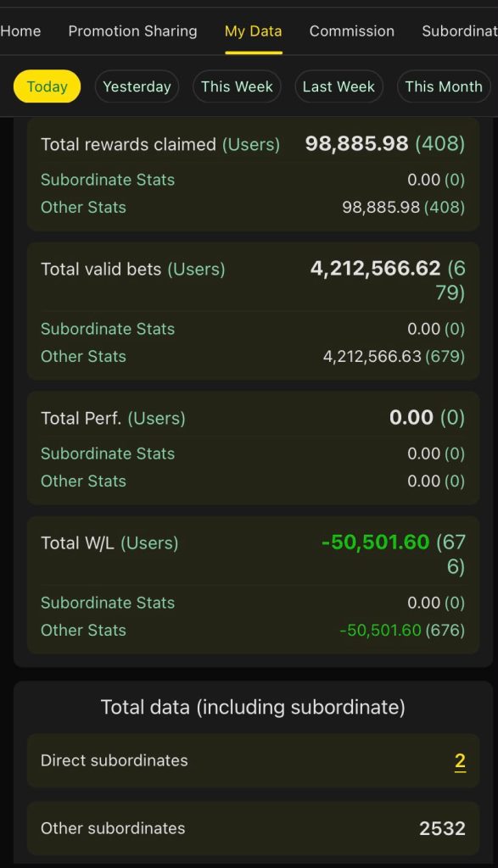
Task: Open the Direct subordinates count link
Action: point(460,761)
